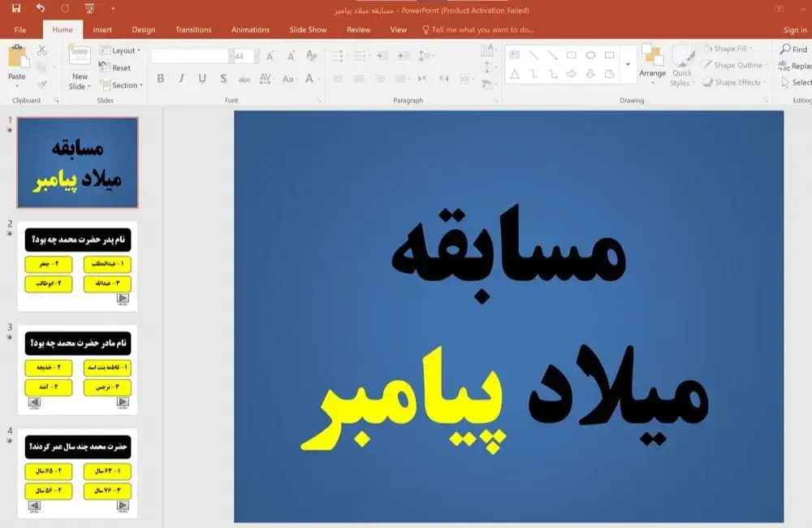Decrease font size icon
Viewport: 812px width, 528px height.
coord(291,55)
